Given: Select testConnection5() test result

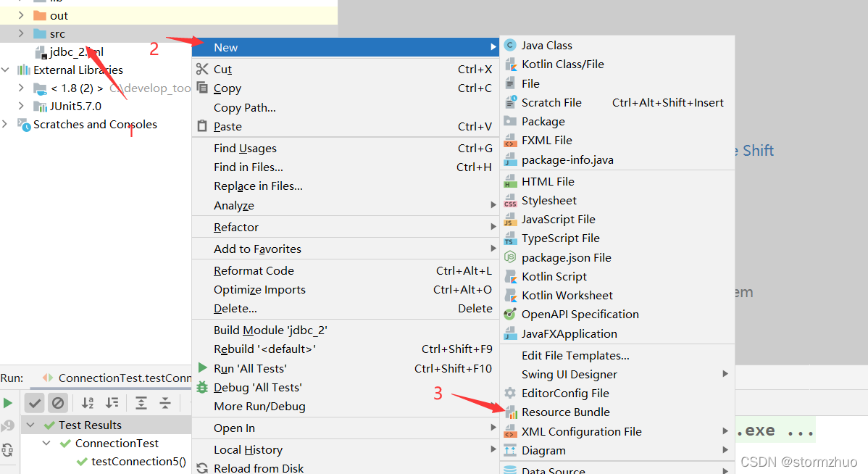Looking at the screenshot, I should tap(138, 461).
